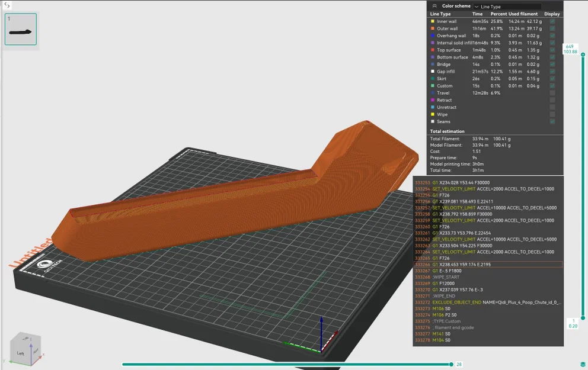Toggle Bridge display checkbox
Screen dimensions: 588x370
[552, 64]
